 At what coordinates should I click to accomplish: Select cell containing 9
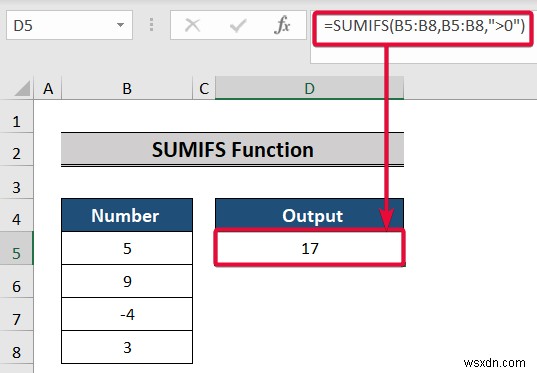(127, 281)
